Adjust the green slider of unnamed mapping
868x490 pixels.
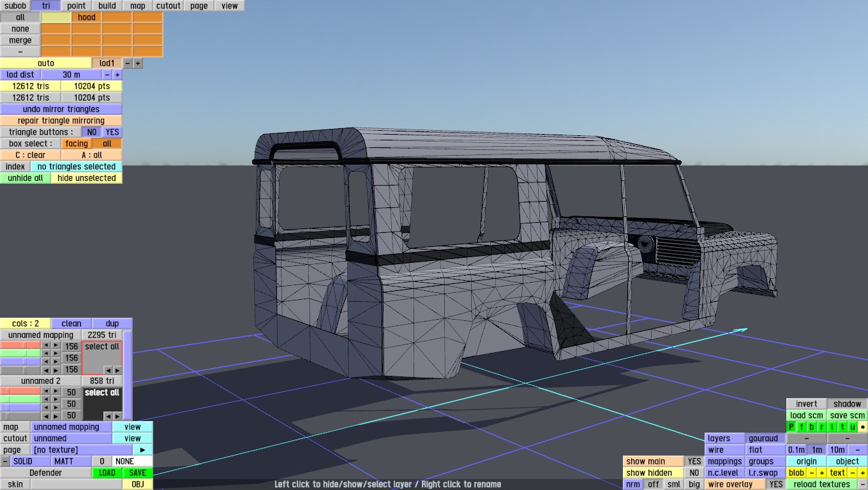pos(20,353)
